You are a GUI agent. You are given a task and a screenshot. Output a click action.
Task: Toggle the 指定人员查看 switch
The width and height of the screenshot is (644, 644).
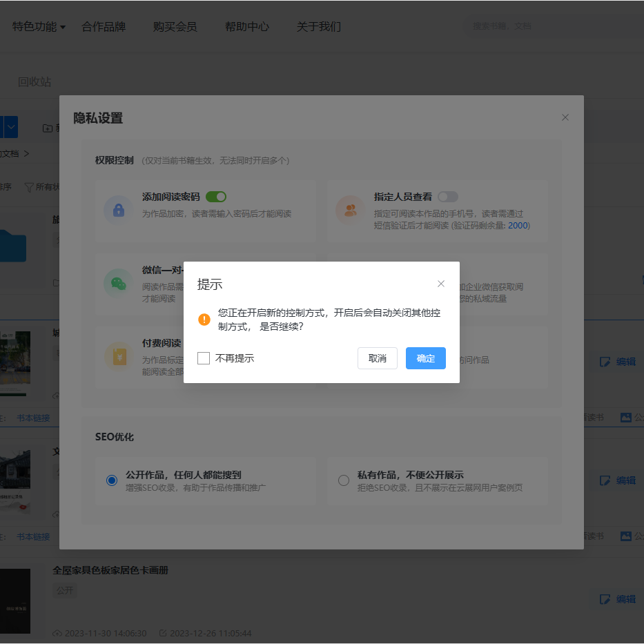(447, 197)
